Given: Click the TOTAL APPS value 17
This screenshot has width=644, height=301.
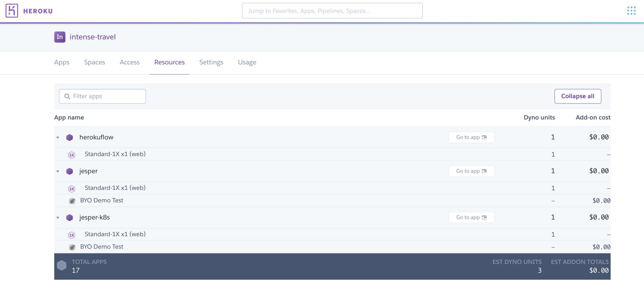Looking at the screenshot, I should tap(76, 270).
